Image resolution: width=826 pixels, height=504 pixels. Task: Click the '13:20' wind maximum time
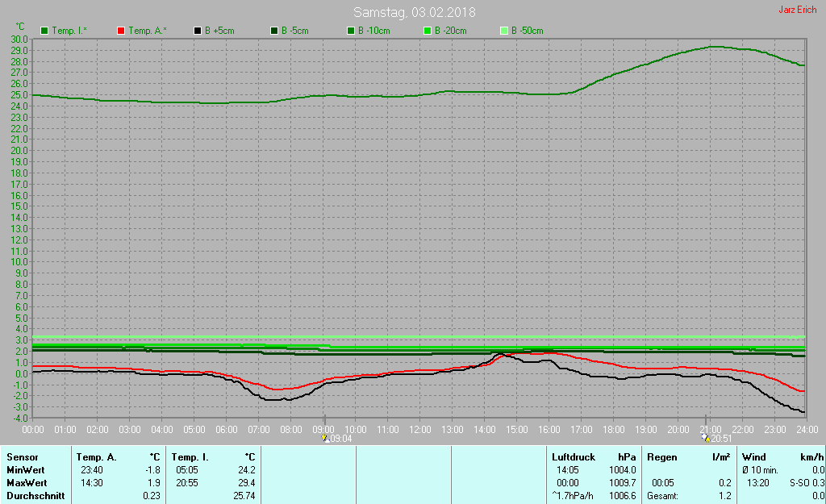tap(758, 483)
